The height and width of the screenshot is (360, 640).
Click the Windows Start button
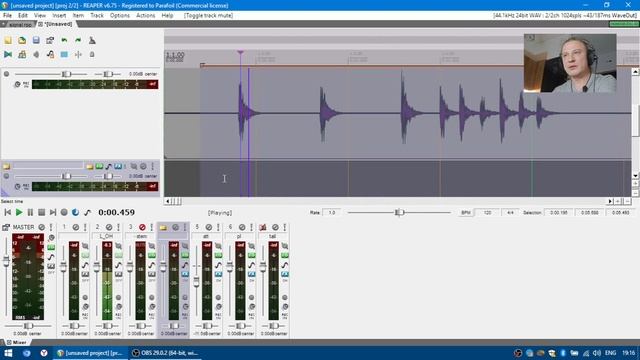8,353
